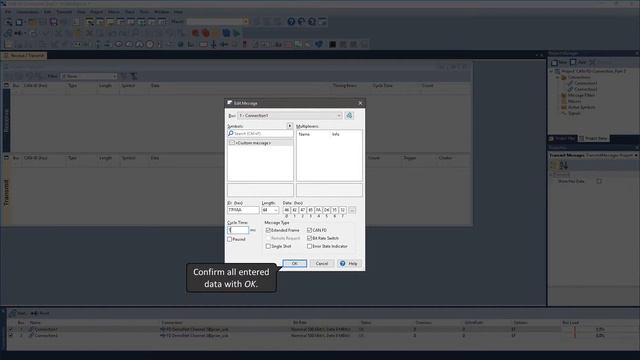Select the <Custom message> entry

pyautogui.click(x=260, y=143)
